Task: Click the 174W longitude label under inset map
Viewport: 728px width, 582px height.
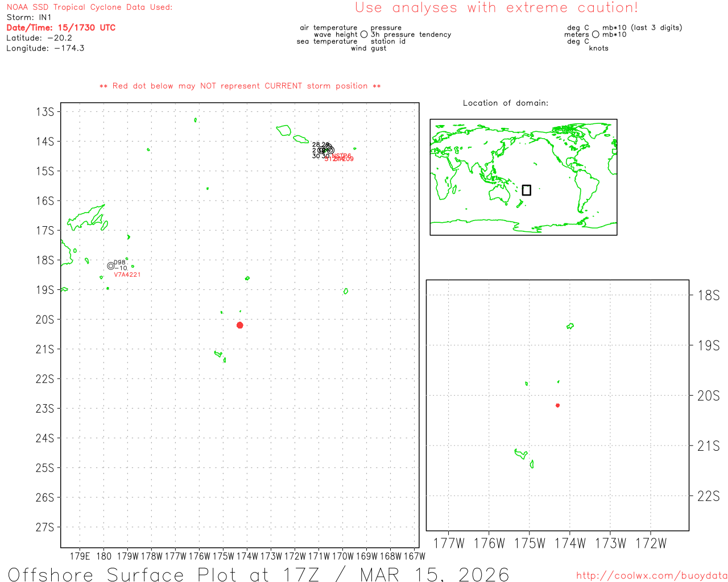Action: [569, 543]
